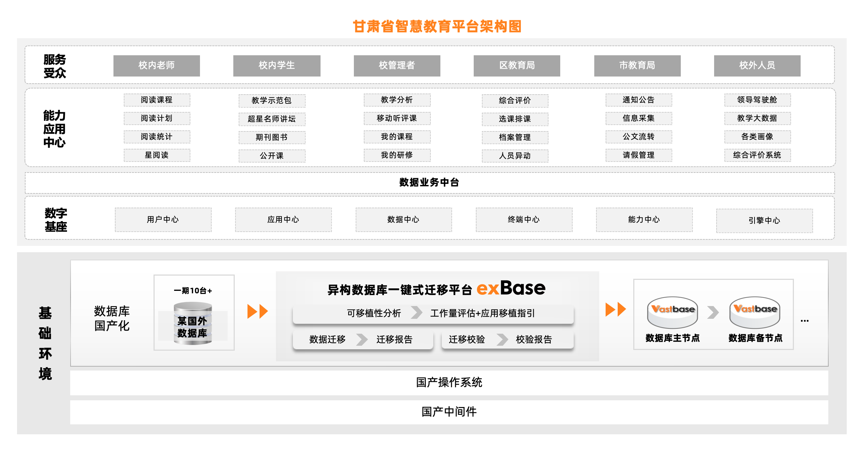Click the 阅读课程 item
The width and height of the screenshot is (868, 452).
pos(157,100)
